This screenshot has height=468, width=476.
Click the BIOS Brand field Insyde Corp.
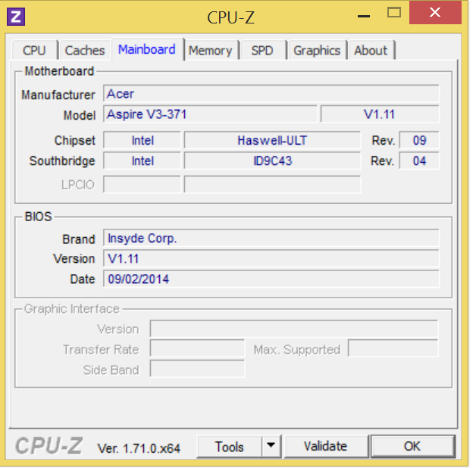pos(271,238)
